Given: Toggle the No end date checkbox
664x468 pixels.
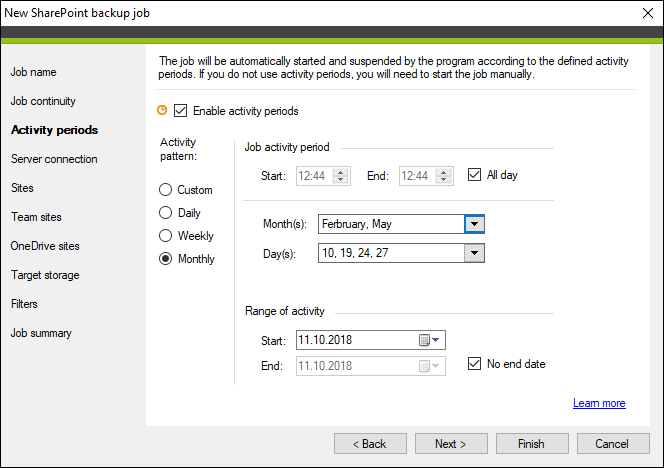Looking at the screenshot, I should click(474, 363).
